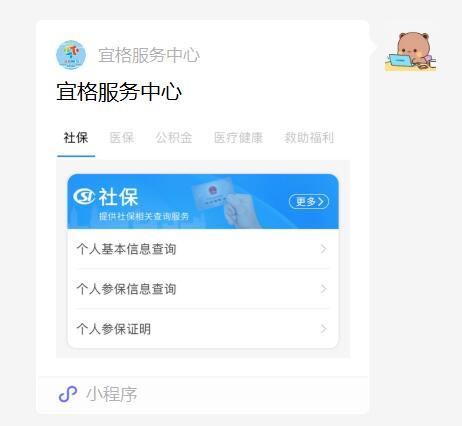Click the large 宜格服务中心 title text
This screenshot has height=426, width=462.
[x=119, y=92]
